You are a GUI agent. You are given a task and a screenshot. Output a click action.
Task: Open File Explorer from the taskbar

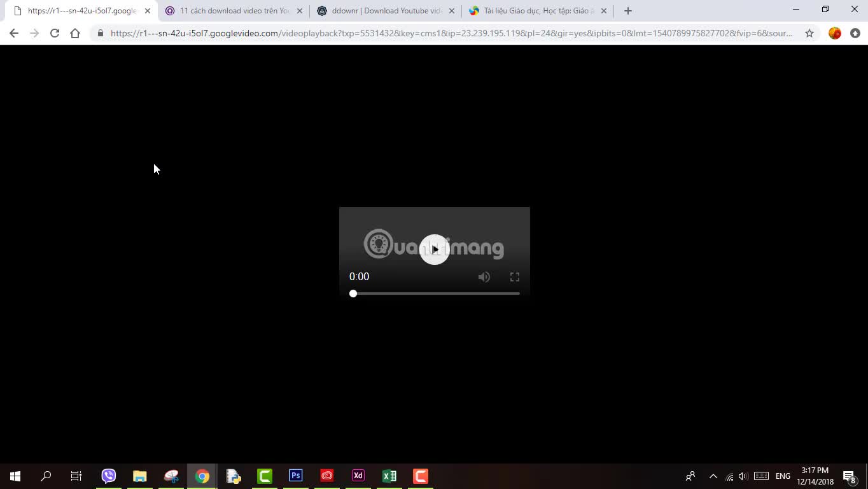140,476
